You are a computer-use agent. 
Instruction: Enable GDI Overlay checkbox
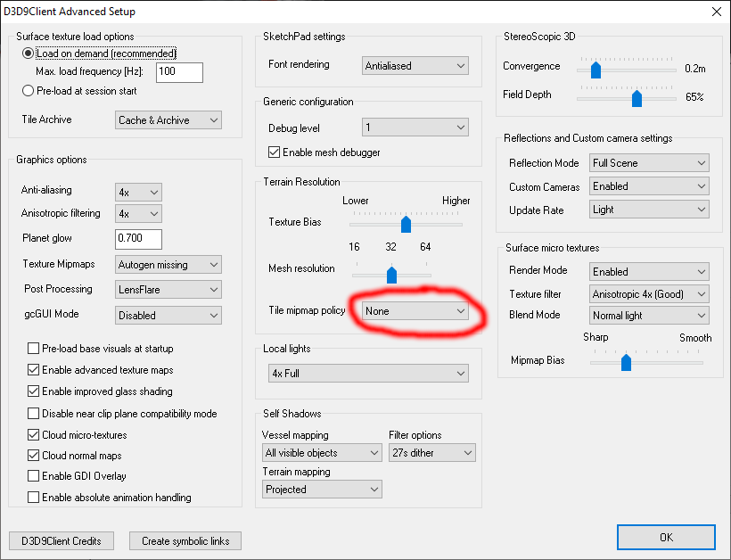pos(33,476)
